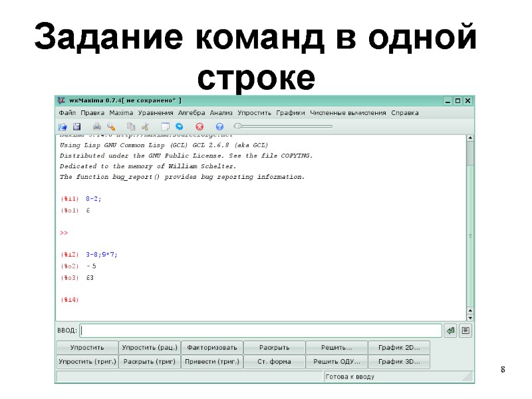This screenshot has width=532, height=399.
Task: Click the scrollbar down arrow at the bottom
Action: click(470, 318)
